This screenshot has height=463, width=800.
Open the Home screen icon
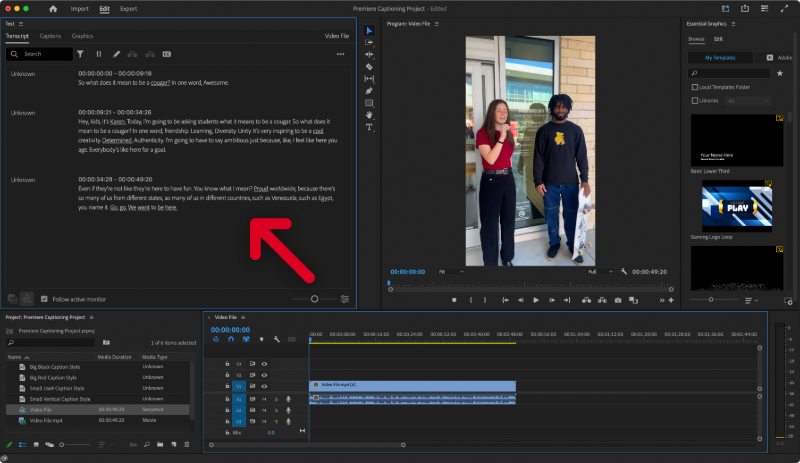pos(53,8)
